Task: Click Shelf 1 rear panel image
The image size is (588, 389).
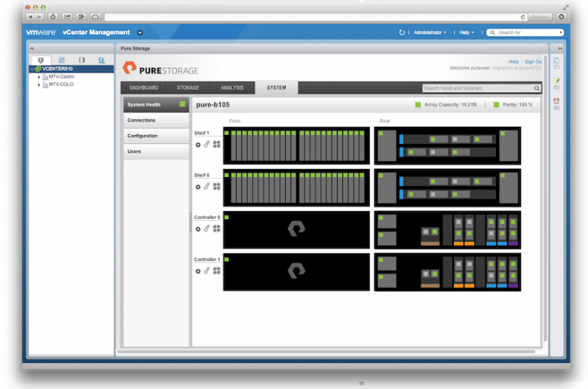Action: pos(447,145)
